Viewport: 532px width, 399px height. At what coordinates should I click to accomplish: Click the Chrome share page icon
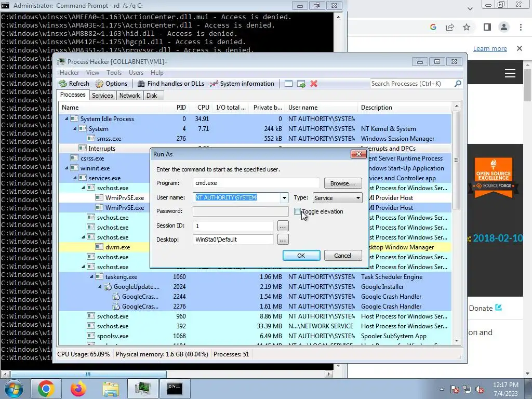coord(450,27)
